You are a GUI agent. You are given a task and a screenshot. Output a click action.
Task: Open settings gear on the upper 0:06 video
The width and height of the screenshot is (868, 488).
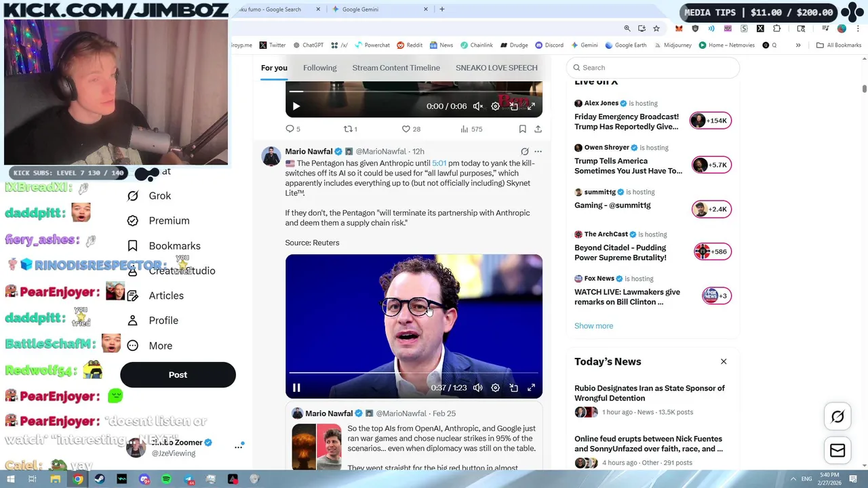pyautogui.click(x=496, y=106)
